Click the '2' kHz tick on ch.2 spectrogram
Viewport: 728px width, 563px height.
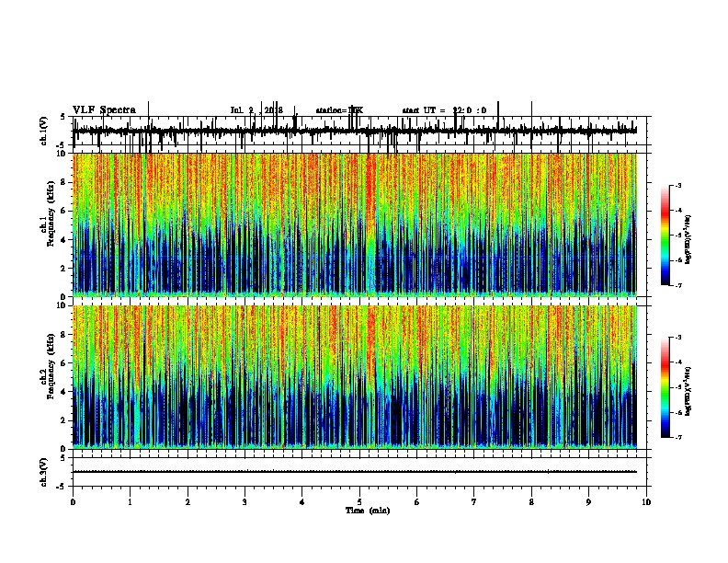point(64,420)
